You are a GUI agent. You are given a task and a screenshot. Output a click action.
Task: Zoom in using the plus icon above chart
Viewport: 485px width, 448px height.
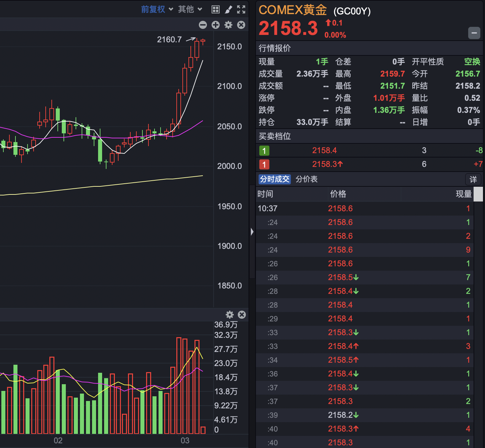(x=215, y=25)
